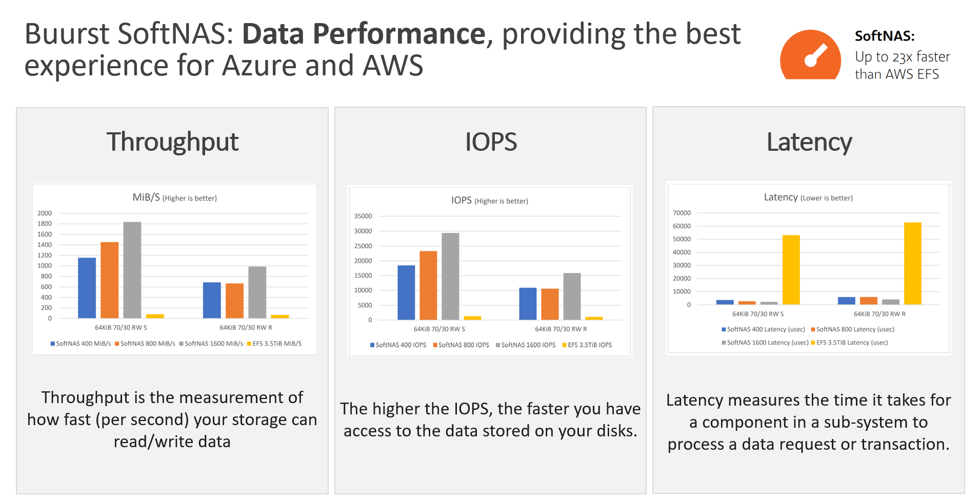980x498 pixels.
Task: Click the "IOPS (Higher is better)" chart title
Action: click(489, 201)
